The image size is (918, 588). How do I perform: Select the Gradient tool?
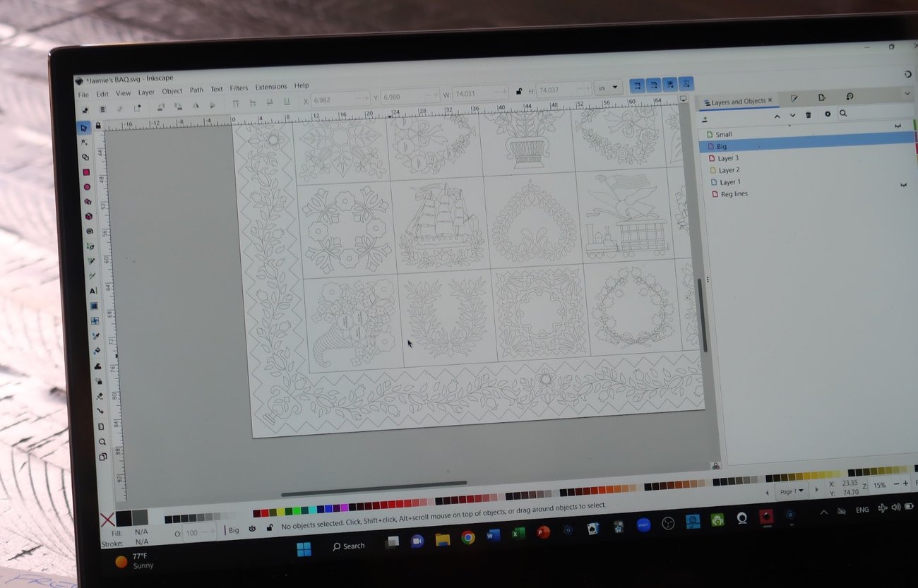pyautogui.click(x=94, y=306)
